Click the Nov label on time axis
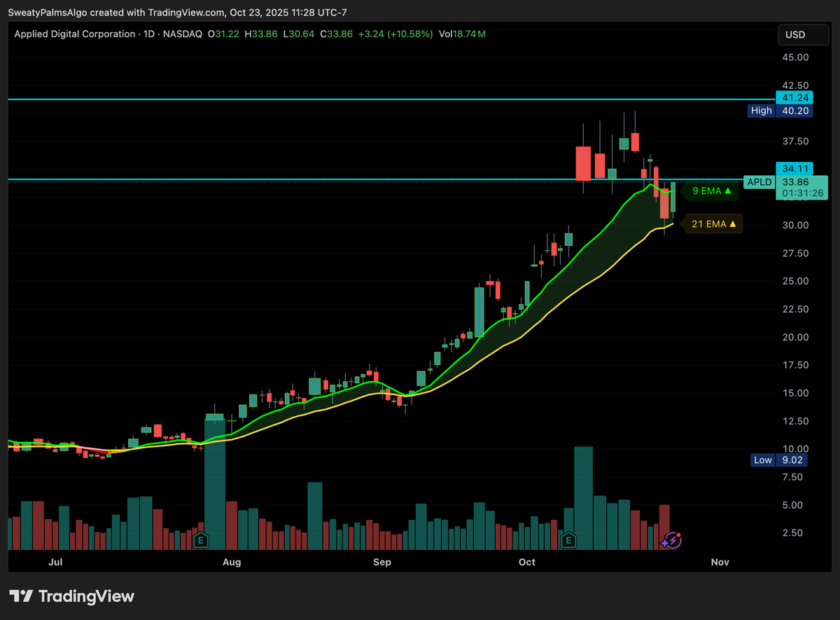Image resolution: width=840 pixels, height=620 pixels. 720,562
